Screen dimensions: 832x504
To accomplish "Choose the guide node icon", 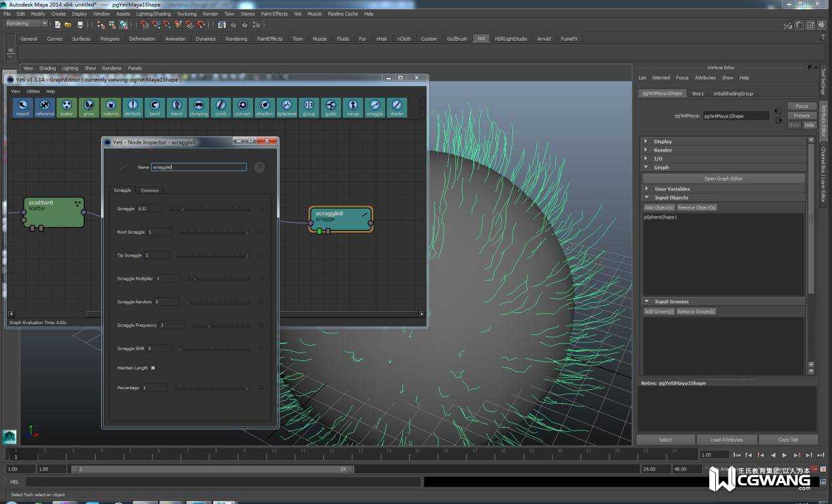I will pos(331,106).
